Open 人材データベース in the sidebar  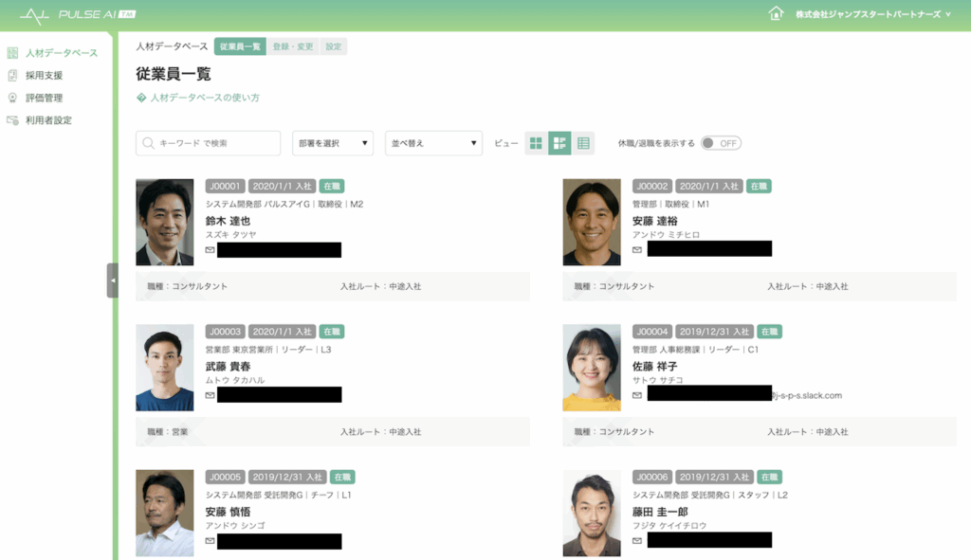(x=62, y=53)
